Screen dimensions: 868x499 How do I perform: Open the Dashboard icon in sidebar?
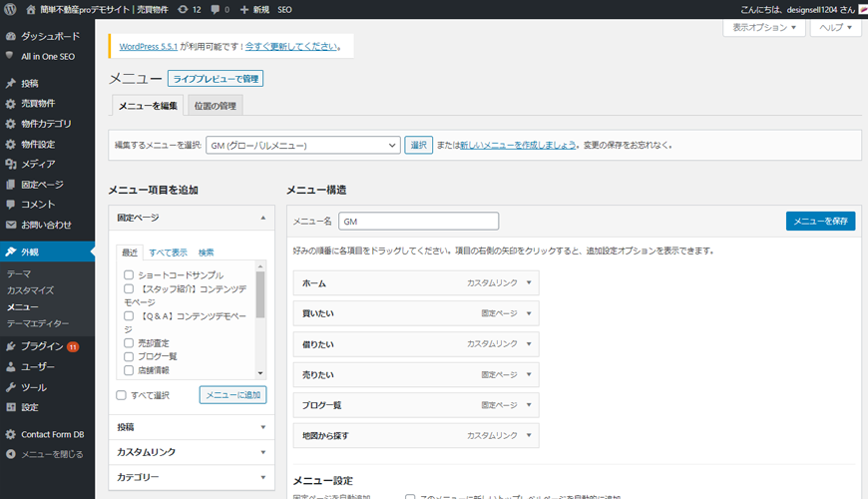[11, 36]
